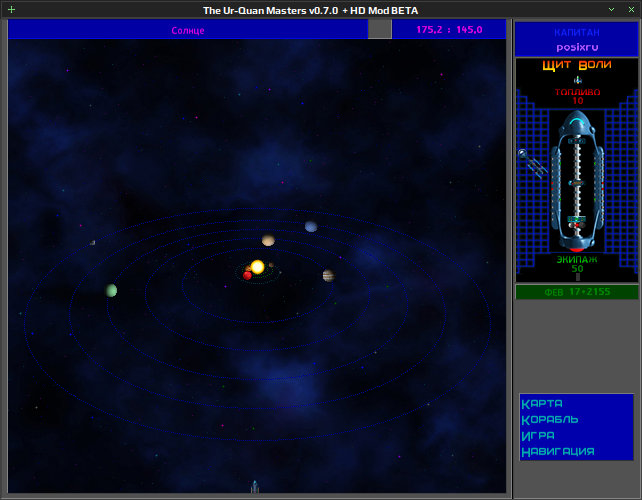Select the Навигация menu item
This screenshot has width=642, height=500.
click(x=558, y=452)
